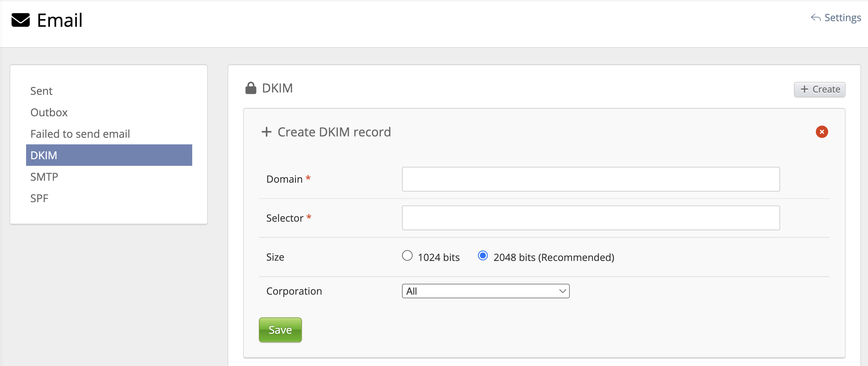The width and height of the screenshot is (868, 366).
Task: Focus the Selector input field
Action: 590,218
